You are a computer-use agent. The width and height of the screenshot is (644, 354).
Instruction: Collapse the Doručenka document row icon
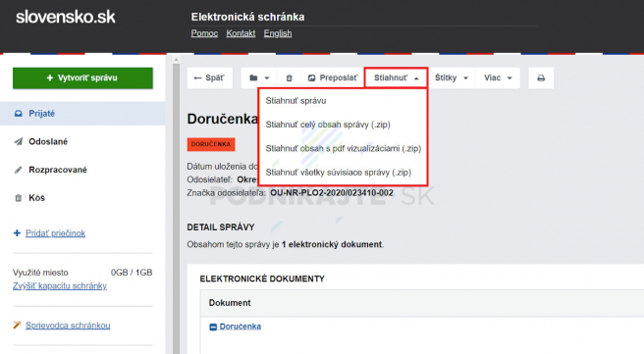pyautogui.click(x=213, y=327)
